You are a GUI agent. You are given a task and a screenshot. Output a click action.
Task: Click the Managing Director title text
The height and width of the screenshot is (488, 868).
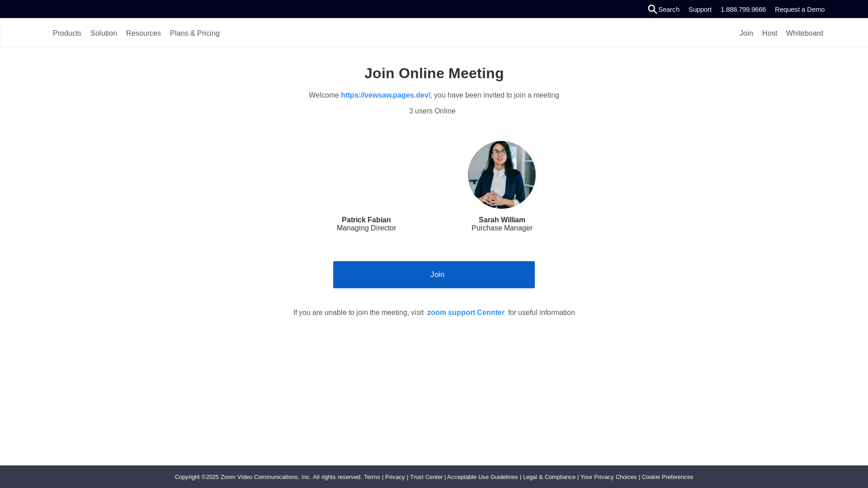tap(366, 228)
